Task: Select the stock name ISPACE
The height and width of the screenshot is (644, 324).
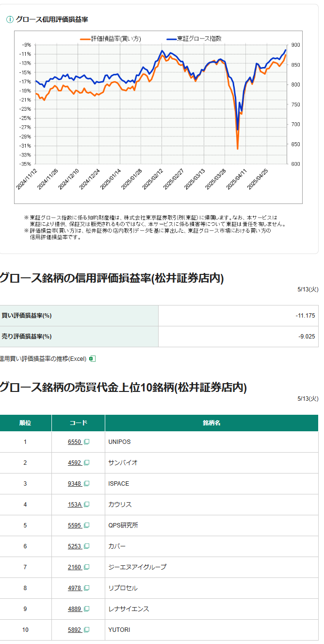Action: pos(119,484)
